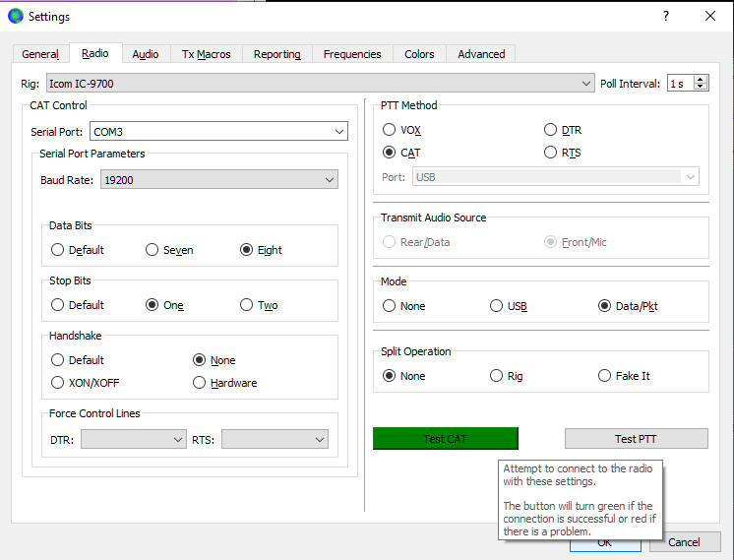Select the VOX PTT method

pos(390,130)
